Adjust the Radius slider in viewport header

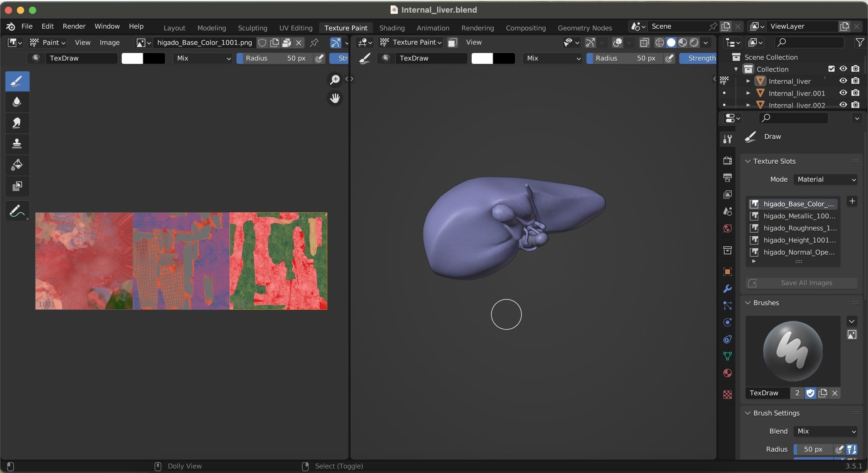pos(625,58)
